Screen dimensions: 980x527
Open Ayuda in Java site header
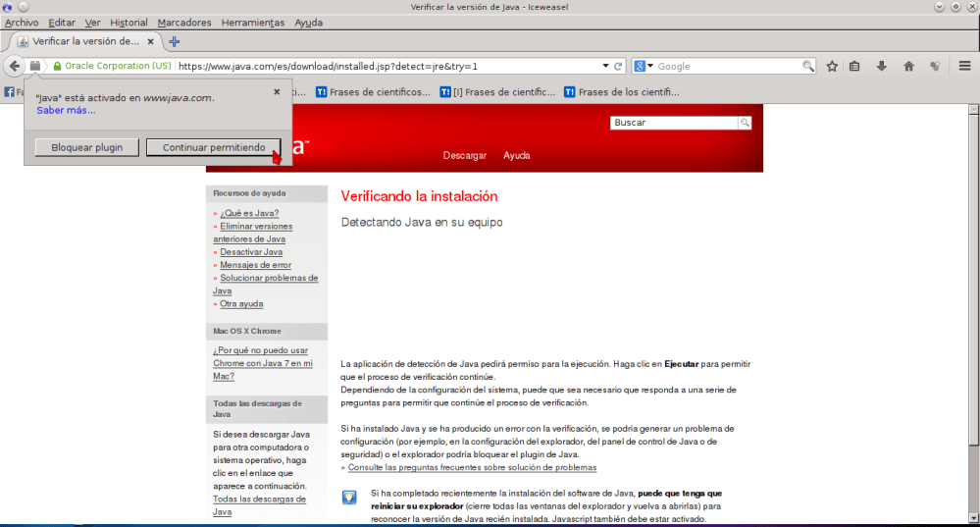click(517, 156)
